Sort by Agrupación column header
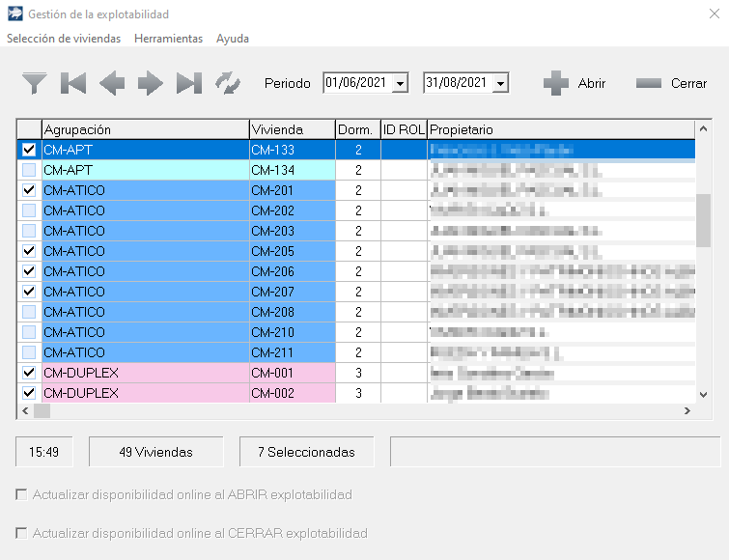Screen dimensions: 729x560 pyautogui.click(x=146, y=129)
